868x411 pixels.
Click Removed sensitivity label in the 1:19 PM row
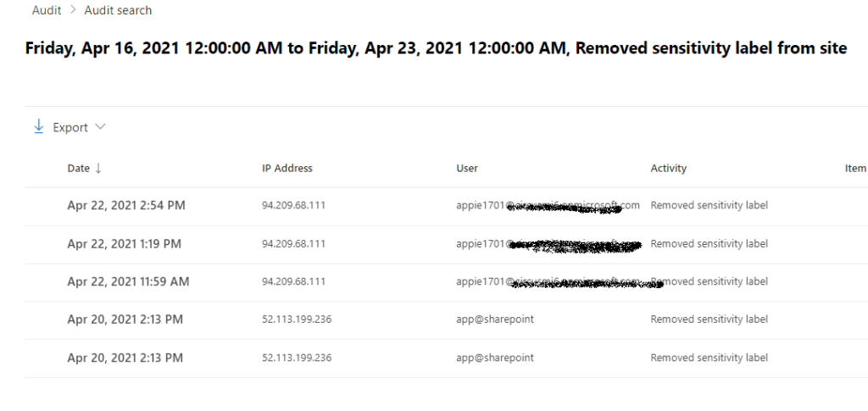tap(709, 244)
